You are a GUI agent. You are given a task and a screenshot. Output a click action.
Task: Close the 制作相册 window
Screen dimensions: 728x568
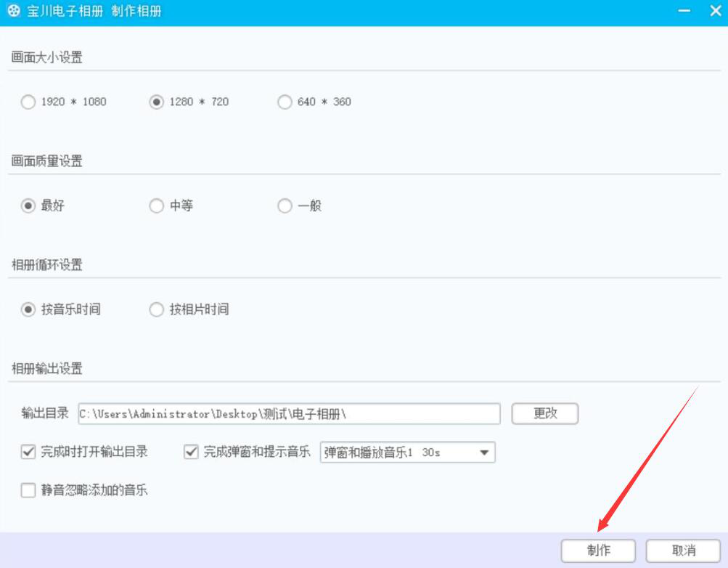[x=716, y=11]
